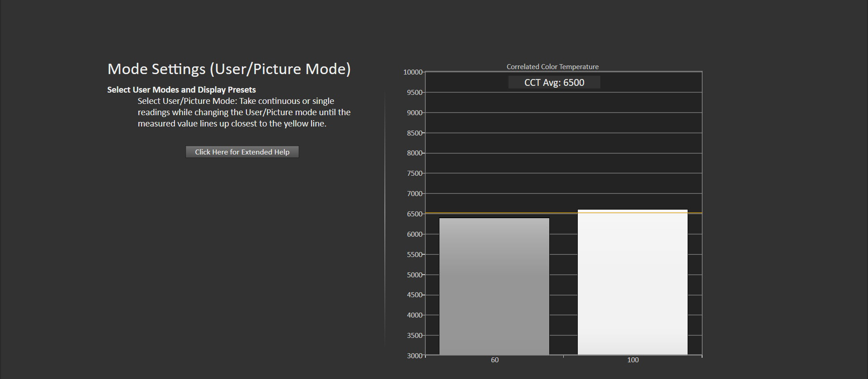This screenshot has height=379, width=868.
Task: Select the white 100 bar in chart
Action: 632,282
